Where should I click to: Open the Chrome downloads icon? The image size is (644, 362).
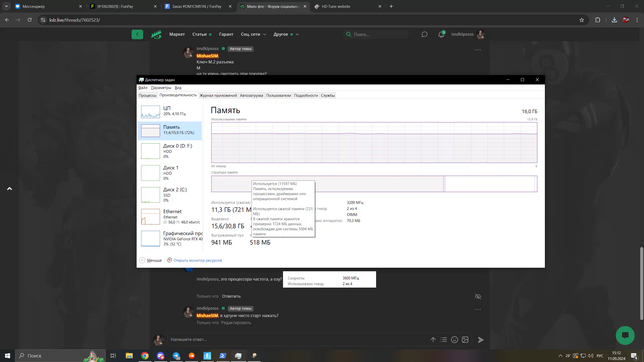coord(614,20)
